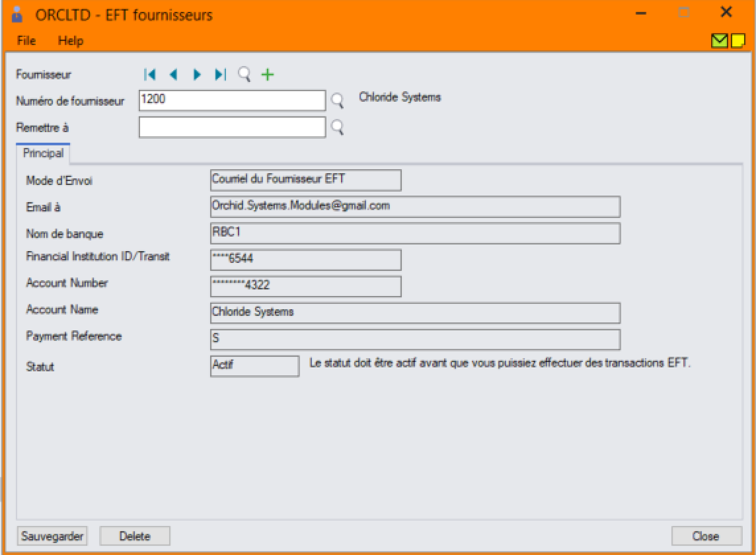Open the Mode d'Envoi selection box
This screenshot has height=555, width=756.
click(x=305, y=180)
